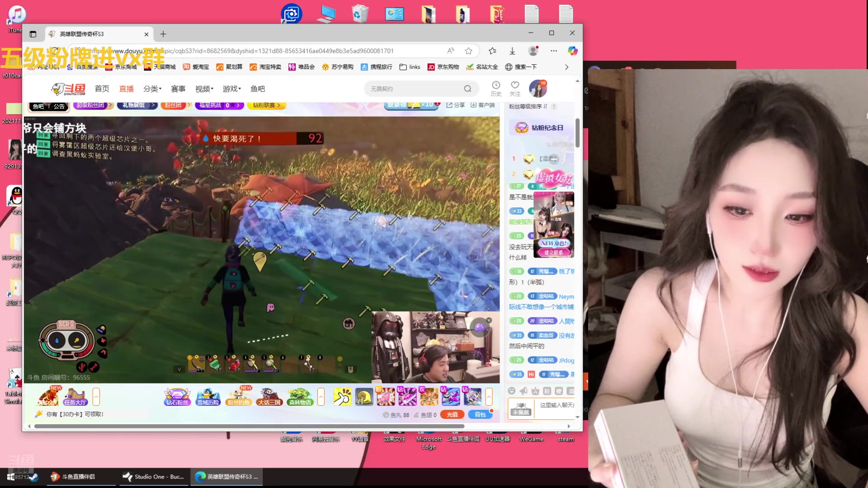Open 鱼吧 in Douyu nav

(258, 89)
